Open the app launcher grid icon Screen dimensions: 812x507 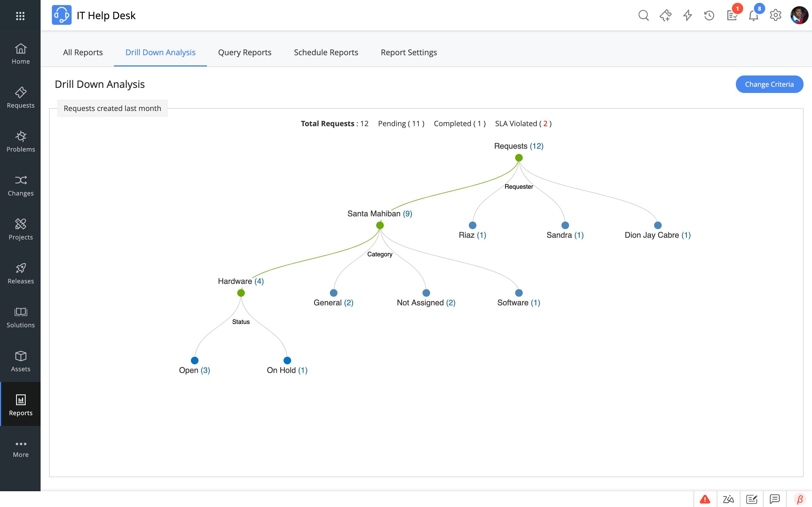[x=20, y=16]
